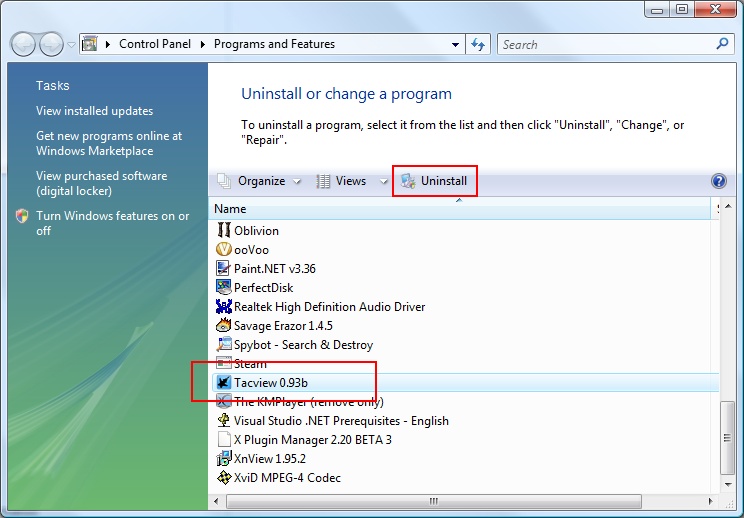Click the PerfectDisk program icon

223,287
